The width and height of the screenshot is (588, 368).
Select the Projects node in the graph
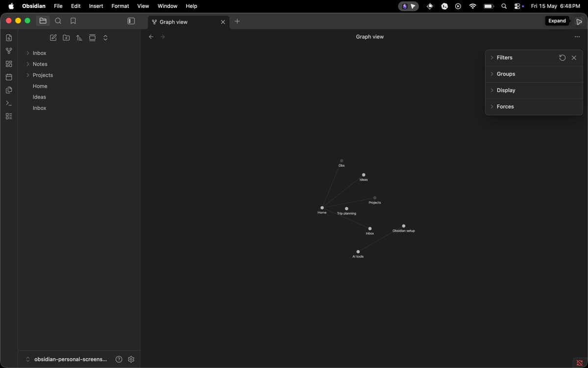pyautogui.click(x=375, y=198)
